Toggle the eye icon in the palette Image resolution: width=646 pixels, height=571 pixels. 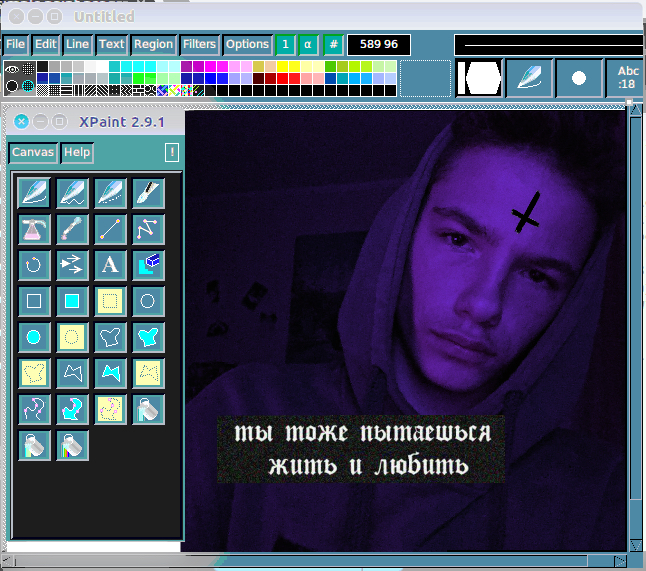tap(12, 69)
